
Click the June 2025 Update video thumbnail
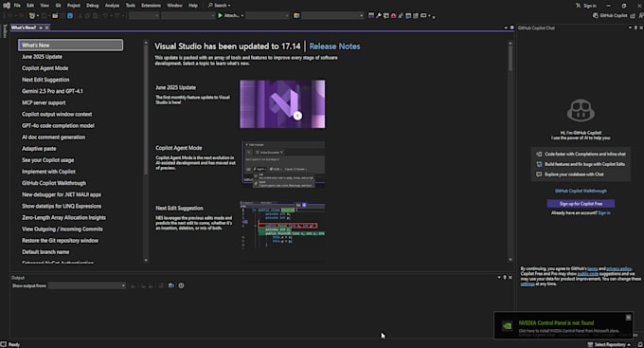(282, 104)
